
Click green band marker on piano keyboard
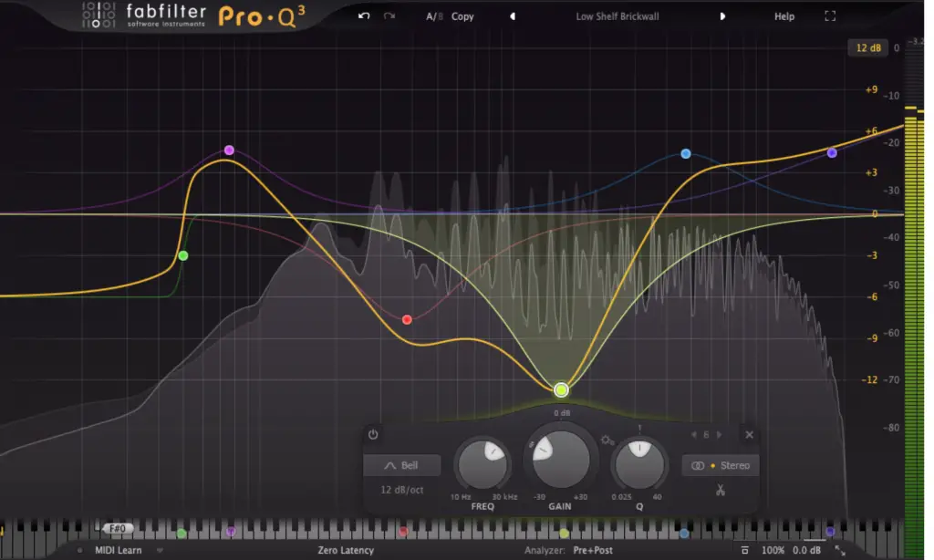(x=182, y=533)
